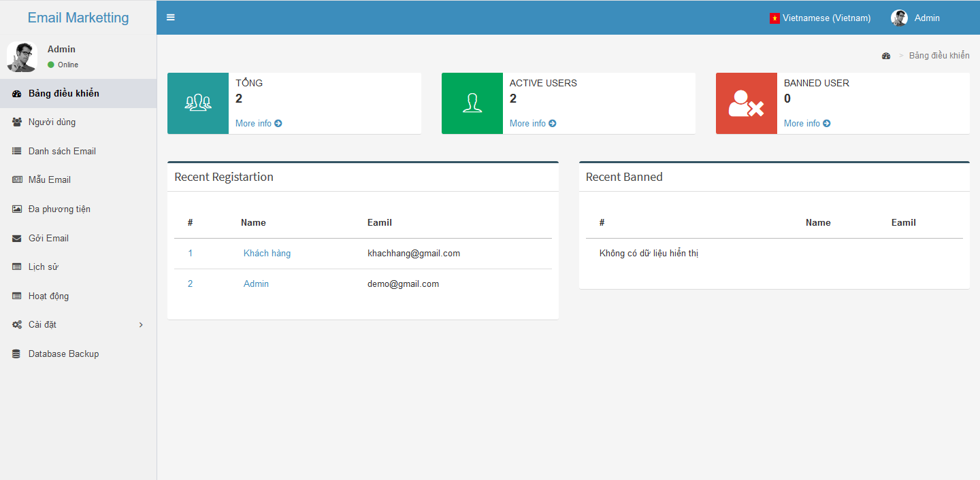Toggle the sidebar with the hamburger button
The image size is (980, 480).
[x=170, y=17]
